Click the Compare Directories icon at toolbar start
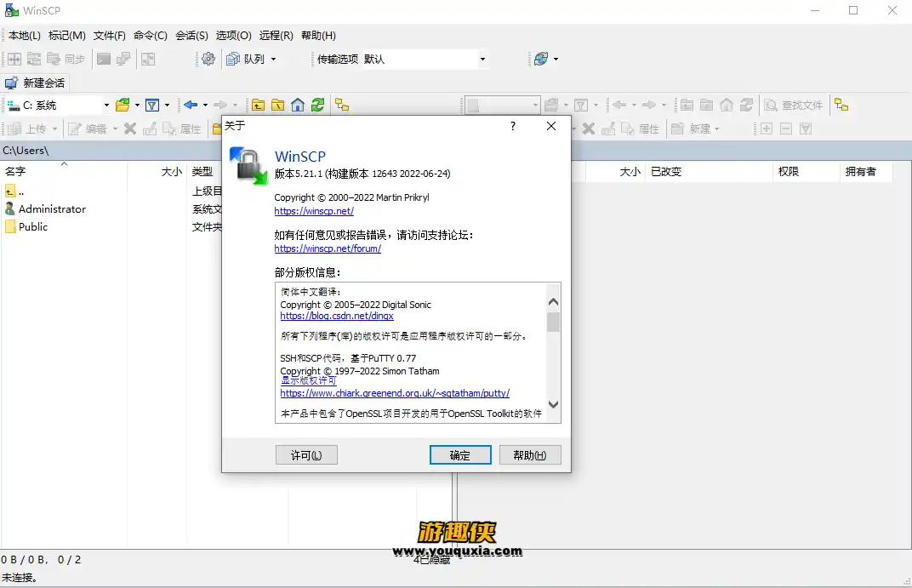 14,59
